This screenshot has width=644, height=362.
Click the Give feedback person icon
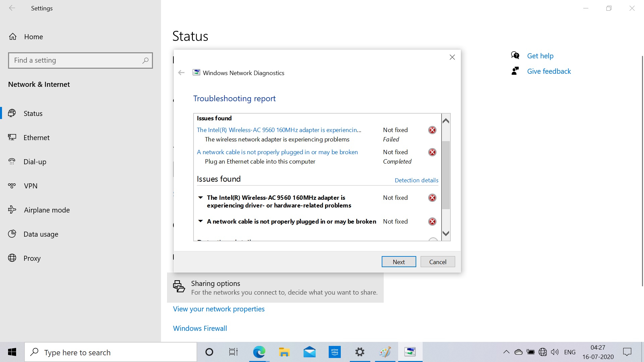click(515, 71)
